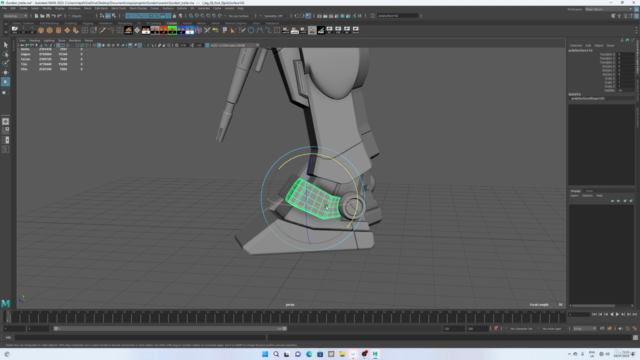The height and width of the screenshot is (360, 640).
Task: Switch to the four-pane layout icon
Action: [x=5, y=131]
